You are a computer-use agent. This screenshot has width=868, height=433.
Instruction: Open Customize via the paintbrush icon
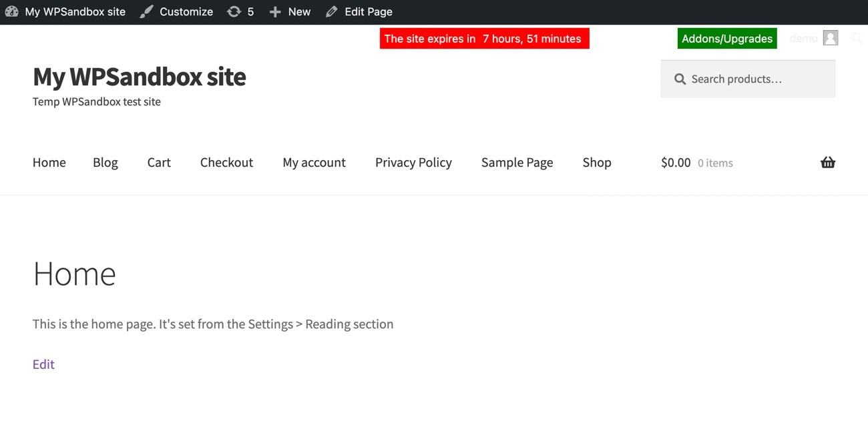(x=146, y=11)
